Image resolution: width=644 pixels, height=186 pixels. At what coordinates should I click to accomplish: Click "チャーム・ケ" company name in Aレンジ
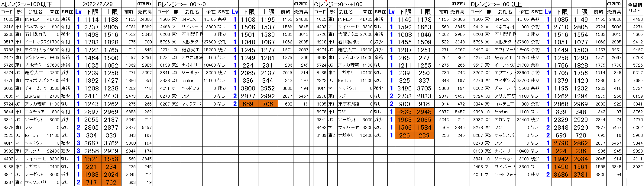(x=35, y=88)
